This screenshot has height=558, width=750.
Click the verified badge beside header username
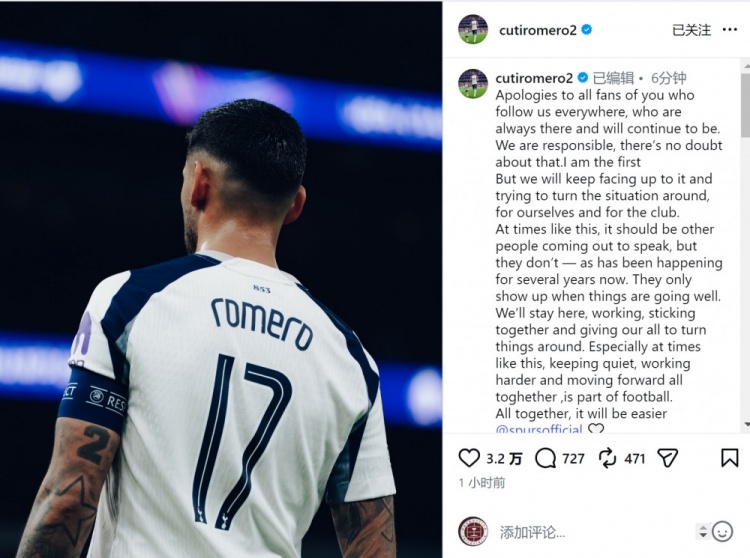click(x=586, y=30)
